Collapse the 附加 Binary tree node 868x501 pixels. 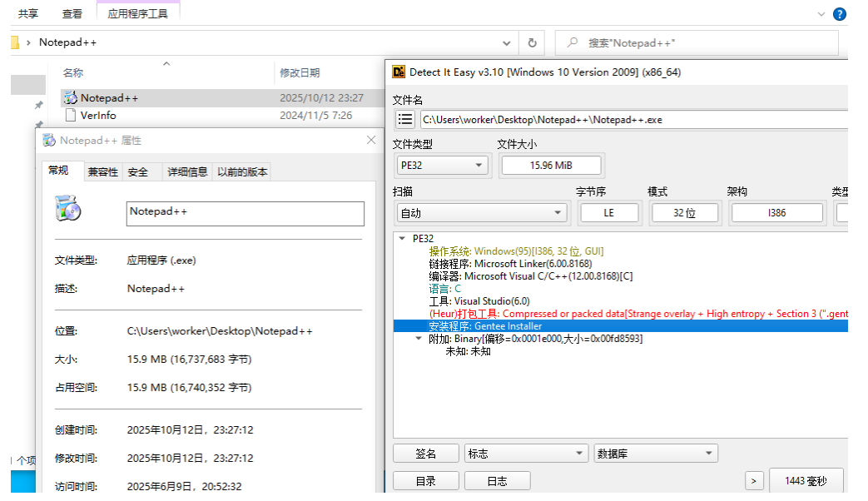419,339
